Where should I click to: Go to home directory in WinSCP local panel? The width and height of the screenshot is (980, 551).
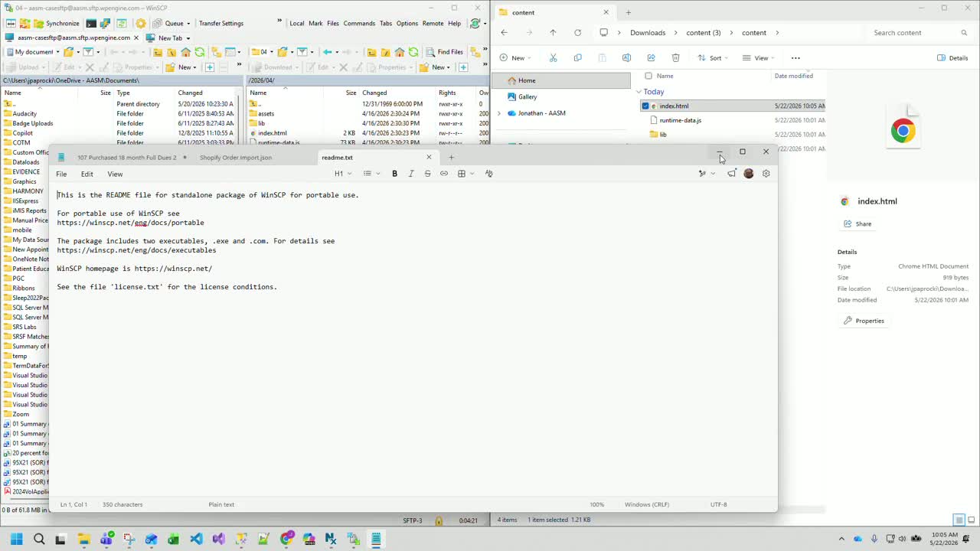point(185,52)
